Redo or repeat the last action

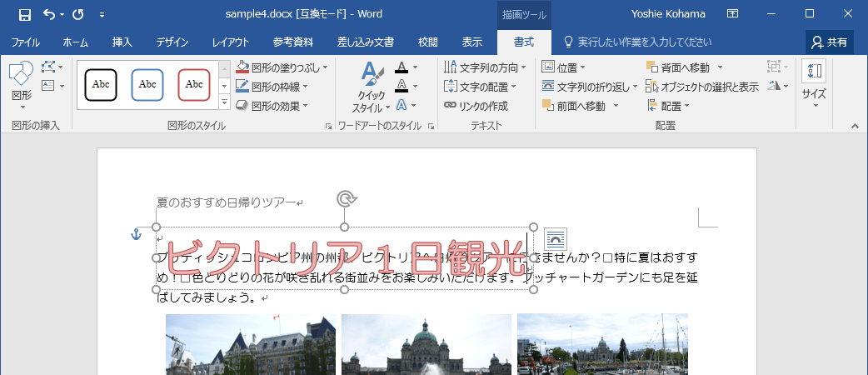pos(78,14)
